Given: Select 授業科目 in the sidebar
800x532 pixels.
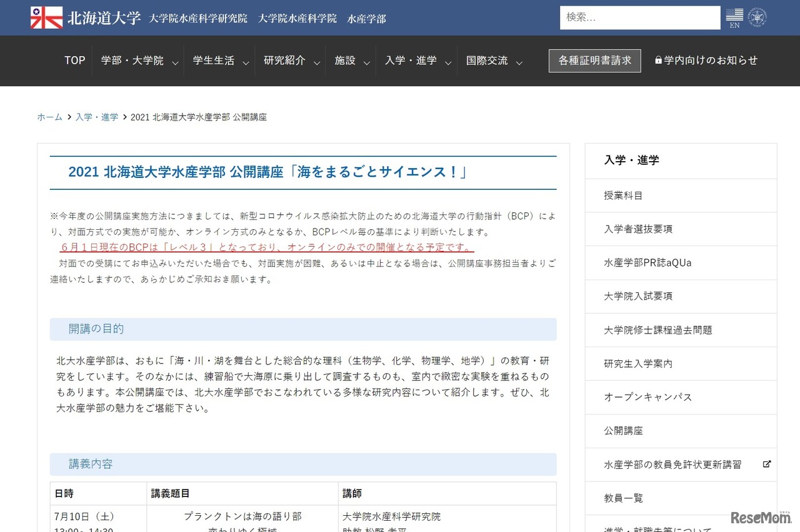Looking at the screenshot, I should 623,195.
